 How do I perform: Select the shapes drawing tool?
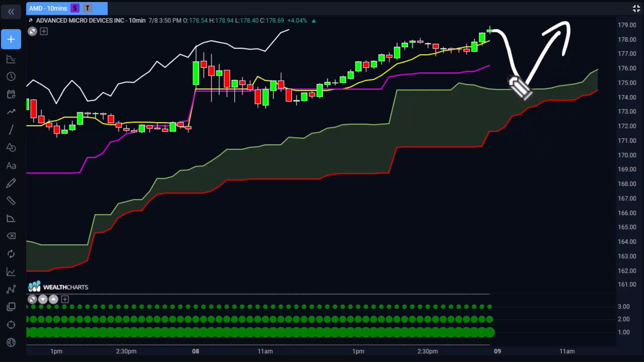tap(11, 147)
